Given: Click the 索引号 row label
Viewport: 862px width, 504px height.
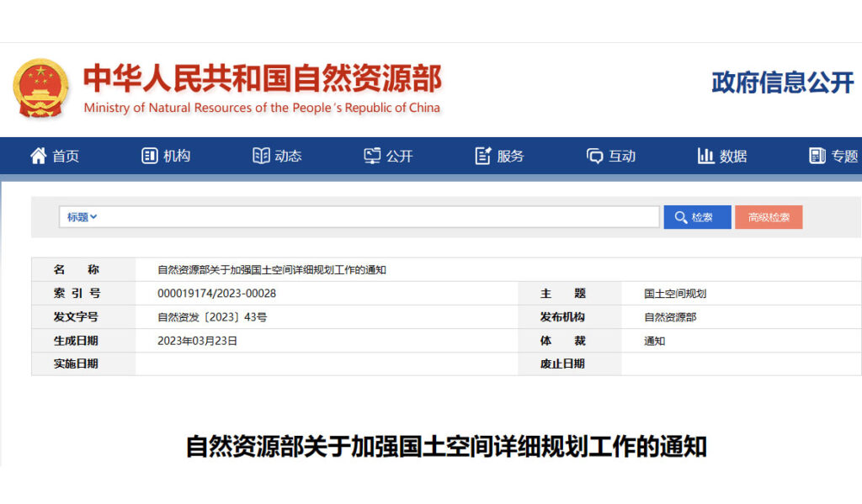Looking at the screenshot, I should tap(77, 294).
